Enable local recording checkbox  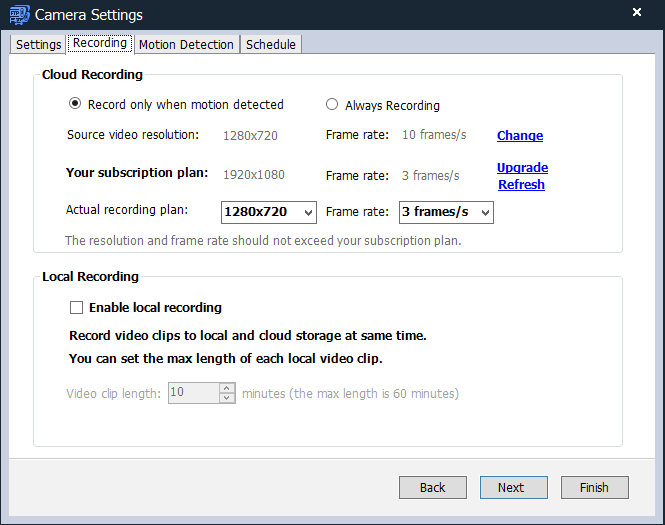click(76, 308)
